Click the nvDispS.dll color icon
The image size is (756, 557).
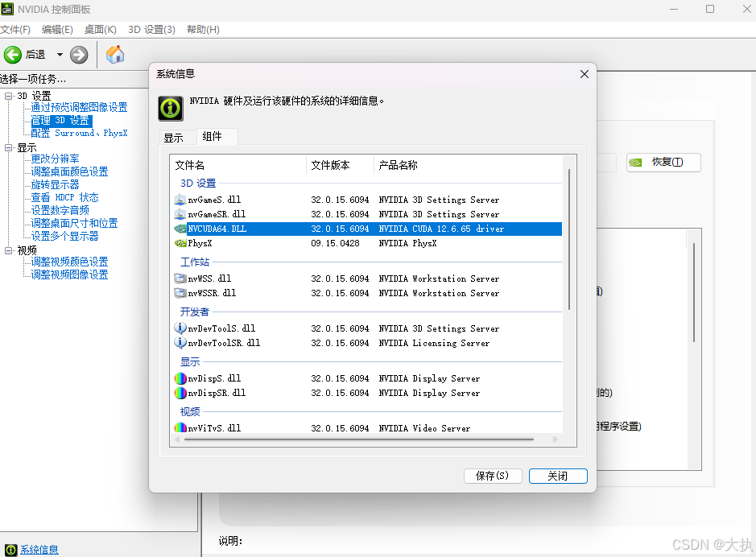click(180, 378)
